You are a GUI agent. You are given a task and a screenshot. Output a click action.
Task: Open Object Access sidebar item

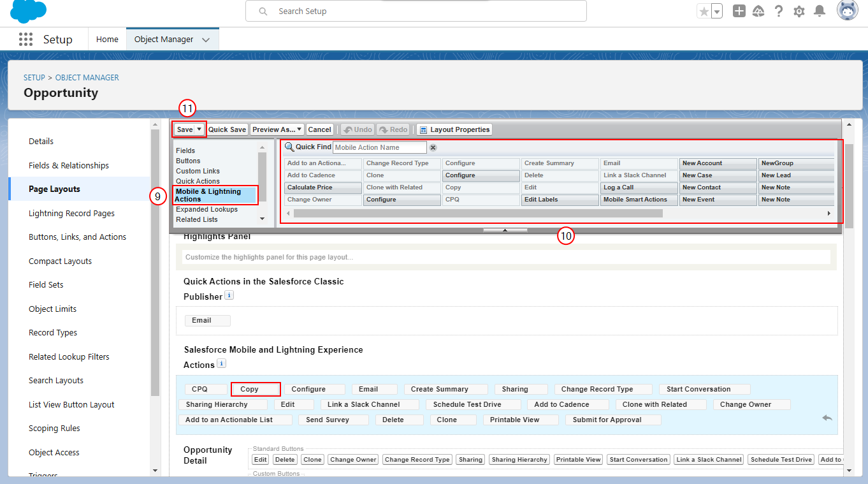(x=54, y=452)
